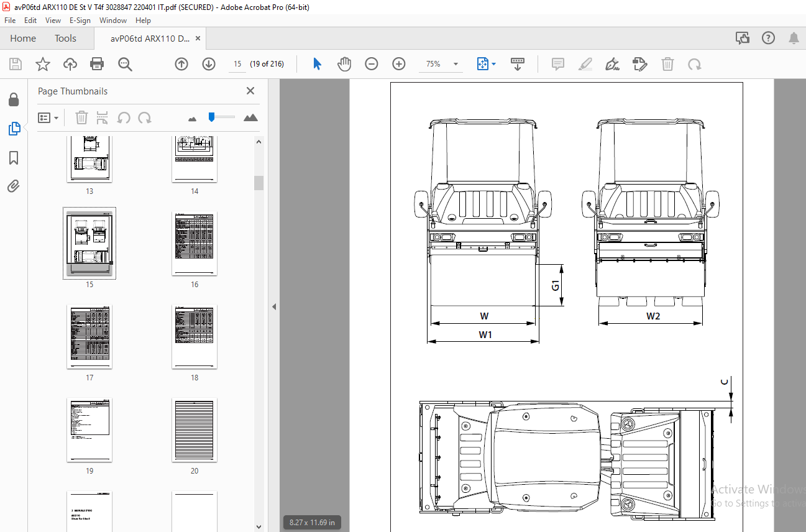Click the page number field showing 15
Screen dimensions: 806x532
tap(237, 64)
